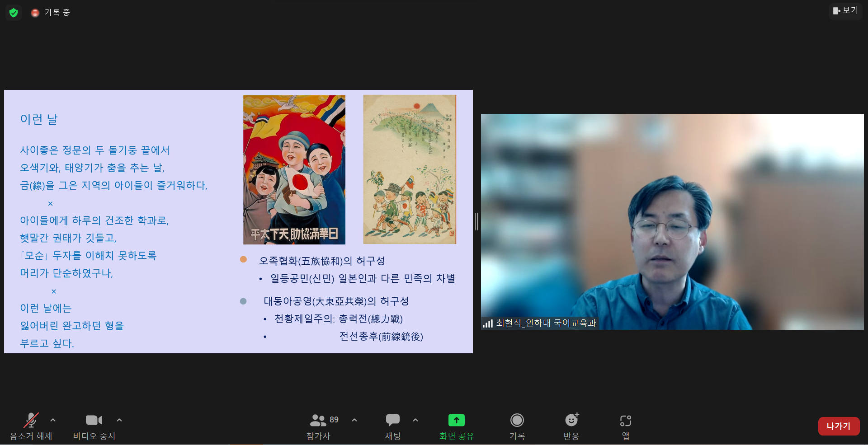Screen dimensions: 868x445
Task: Start 화면 공유 screen sharing
Action: (457, 426)
